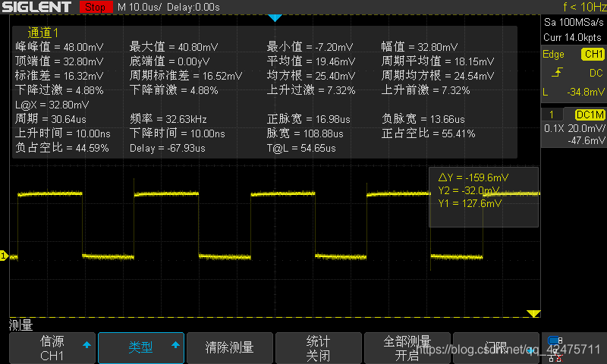This screenshot has height=364, width=607.
Task: Click the 上升过激 = 7.32% measurement
Action: (311, 90)
